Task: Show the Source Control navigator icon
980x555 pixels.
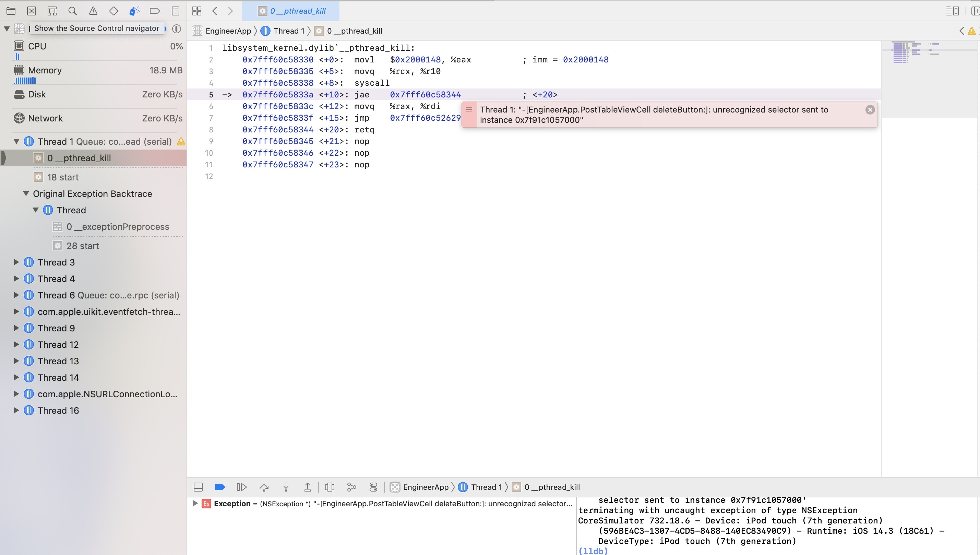Action: (x=32, y=11)
